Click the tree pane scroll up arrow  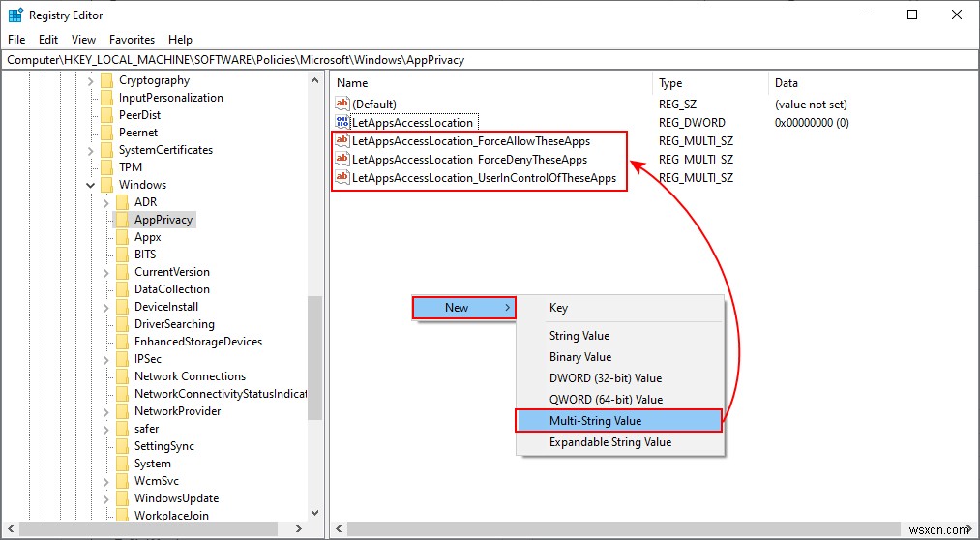(315, 80)
